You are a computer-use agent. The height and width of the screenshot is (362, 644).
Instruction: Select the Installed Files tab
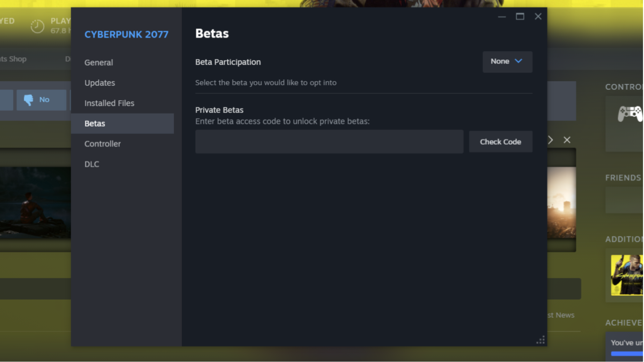pyautogui.click(x=109, y=103)
